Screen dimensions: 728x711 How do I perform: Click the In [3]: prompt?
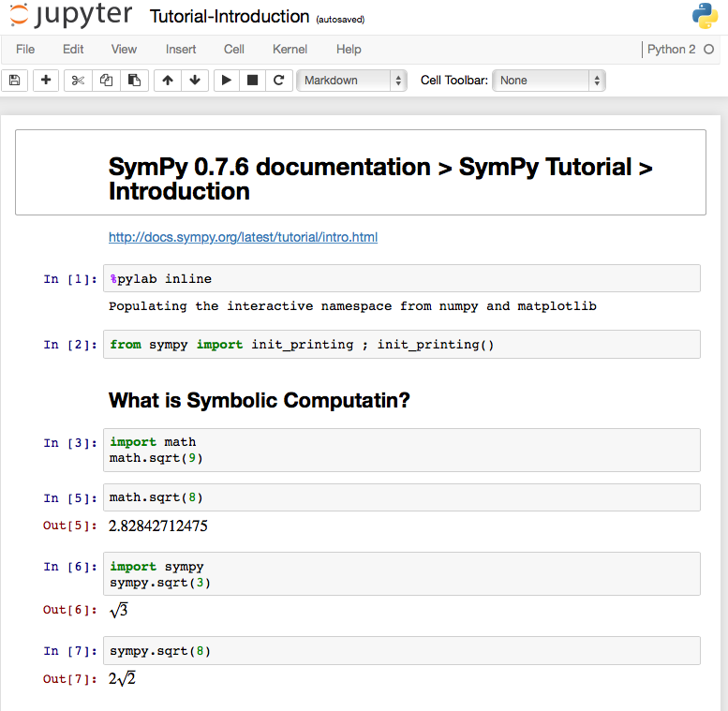click(70, 443)
